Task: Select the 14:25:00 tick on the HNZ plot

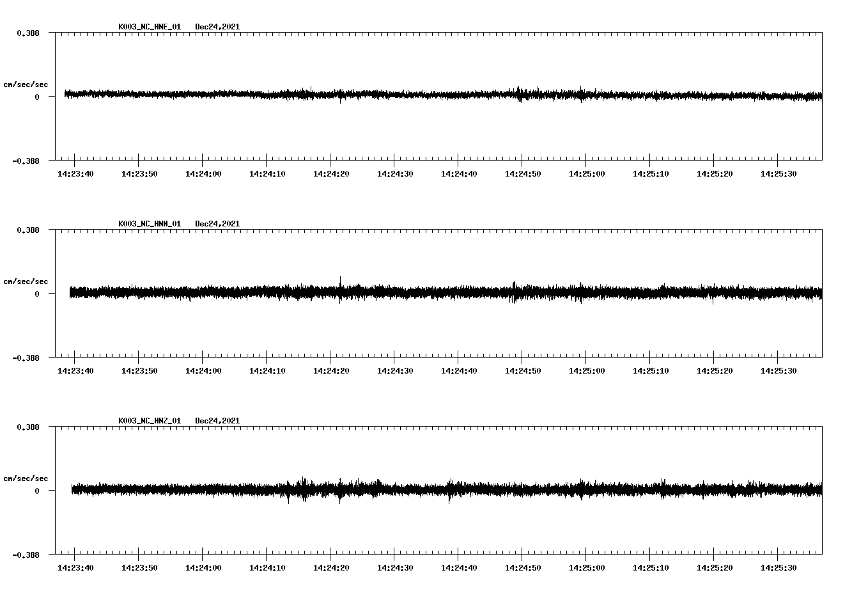Action: coord(586,552)
